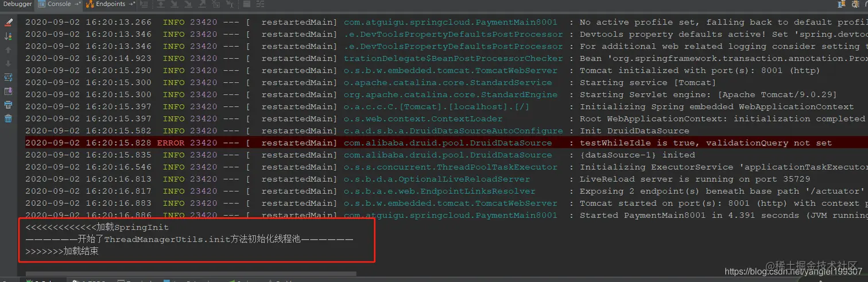868x282 pixels.
Task: Click the Drop Frame debugger icon
Action: point(216,4)
